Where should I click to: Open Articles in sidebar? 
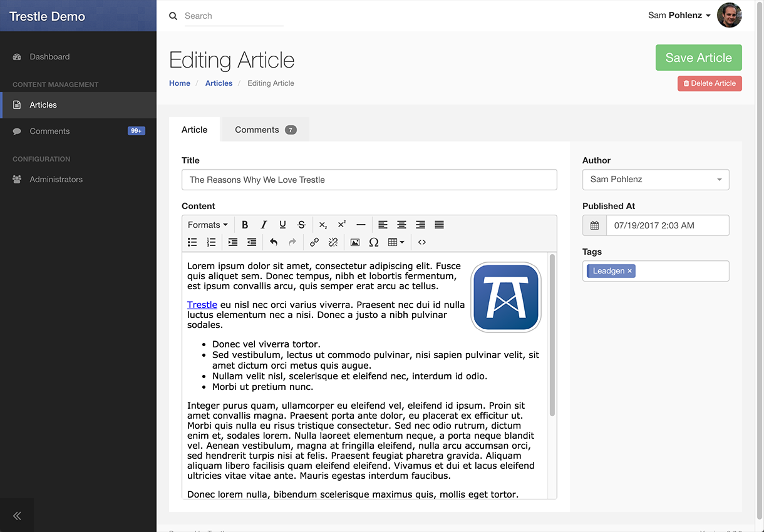[78, 105]
